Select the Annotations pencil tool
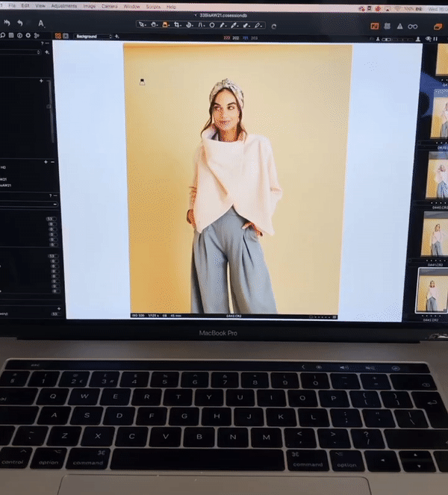Viewport: 448px width, 495px height. coord(258,25)
